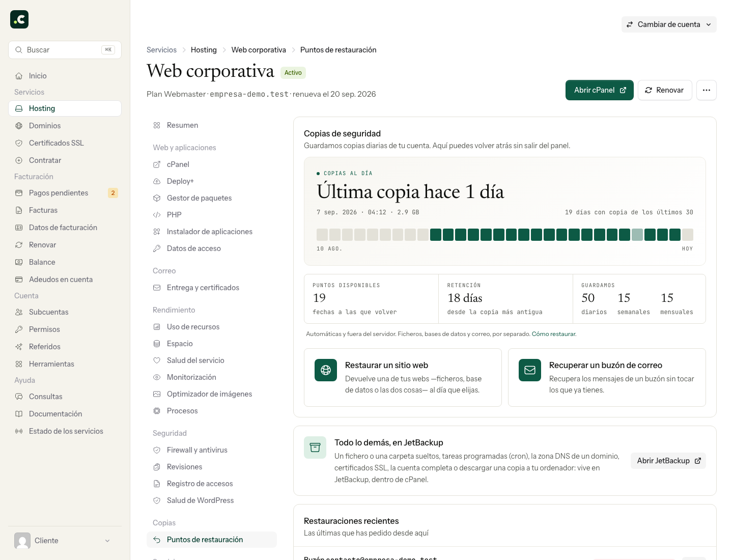Open Uso de recursos
Screen dimensions: 733x560
(212, 327)
